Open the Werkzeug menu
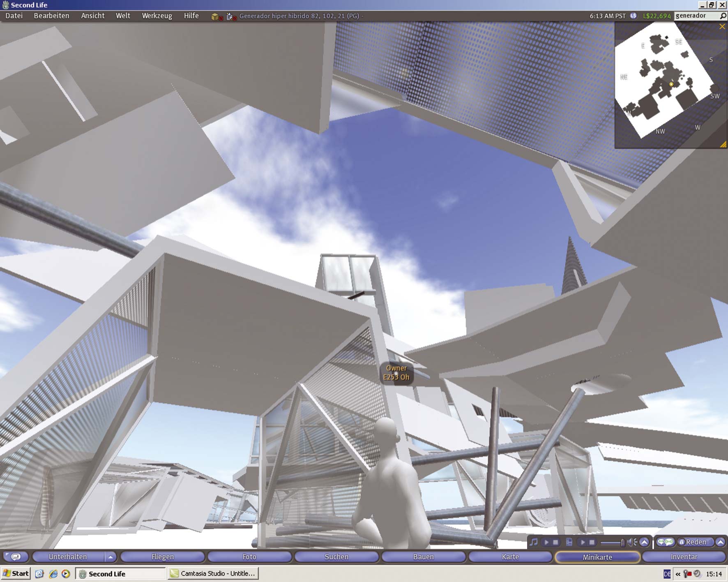 pos(157,16)
